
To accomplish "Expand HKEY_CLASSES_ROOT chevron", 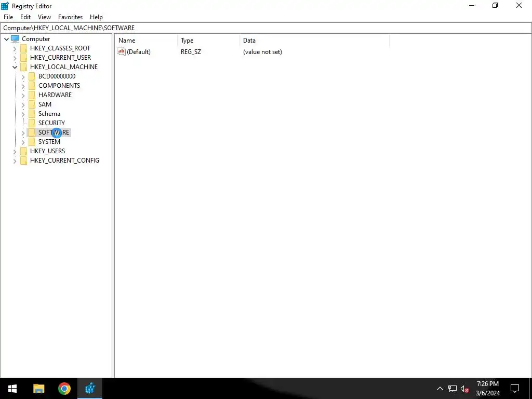I will pyautogui.click(x=15, y=48).
